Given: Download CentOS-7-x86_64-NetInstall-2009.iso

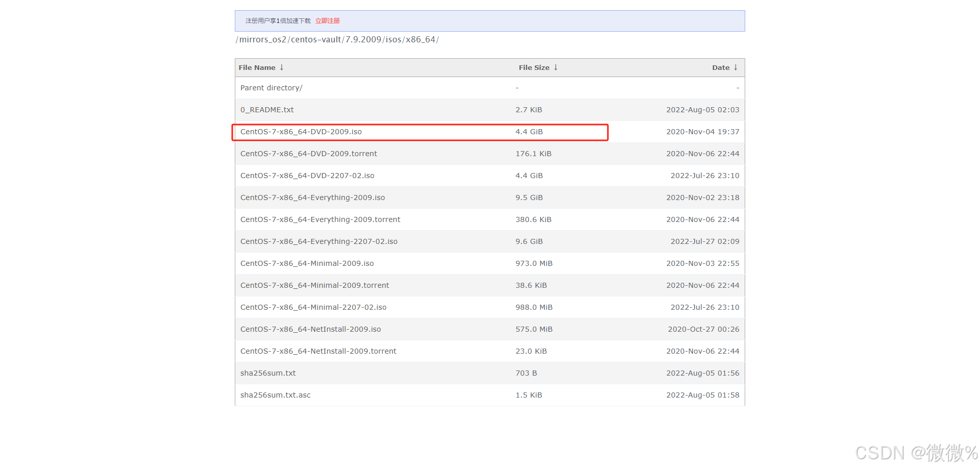Looking at the screenshot, I should (310, 329).
